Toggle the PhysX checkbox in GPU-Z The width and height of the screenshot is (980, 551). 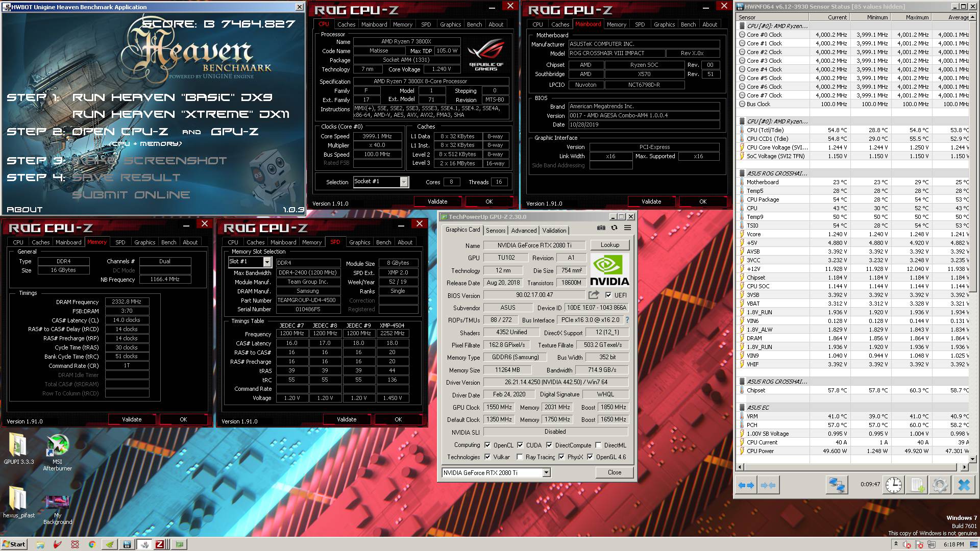click(x=561, y=457)
